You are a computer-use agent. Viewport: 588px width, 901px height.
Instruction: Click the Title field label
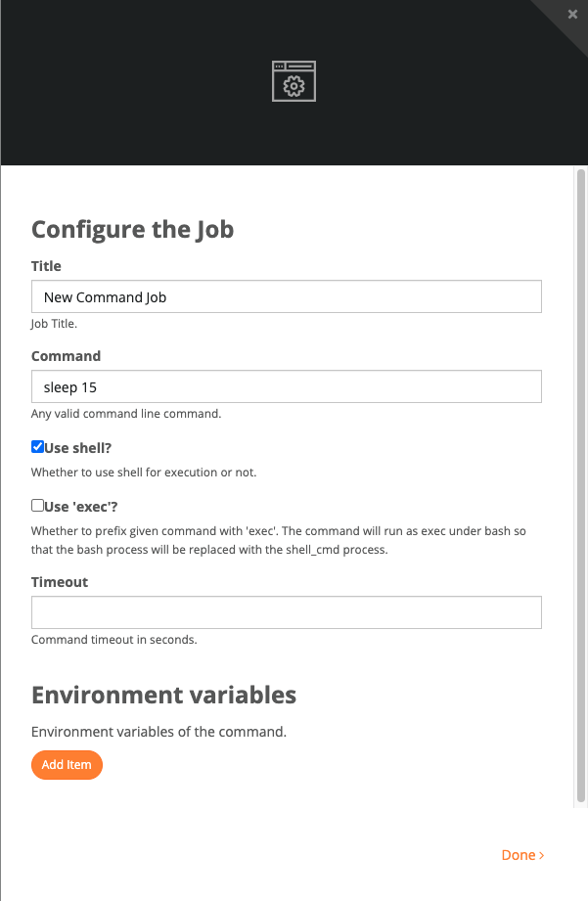point(46,266)
